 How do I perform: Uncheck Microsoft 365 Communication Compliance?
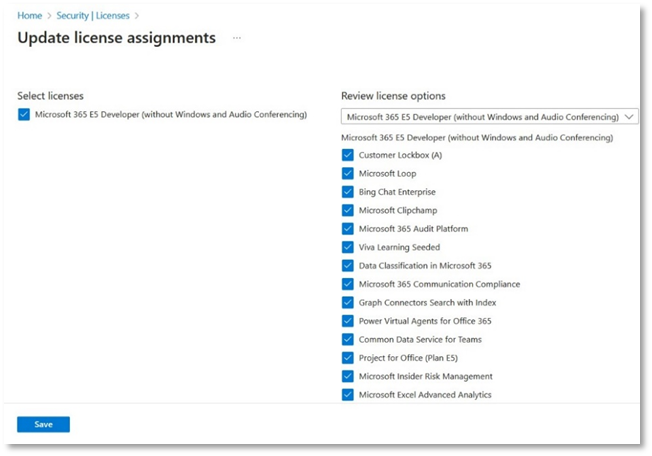(348, 284)
